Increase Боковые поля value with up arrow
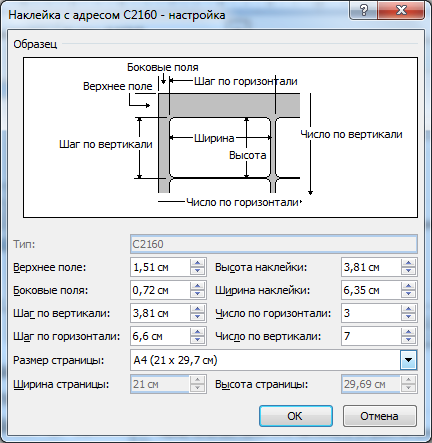The width and height of the screenshot is (432, 443). [x=197, y=286]
